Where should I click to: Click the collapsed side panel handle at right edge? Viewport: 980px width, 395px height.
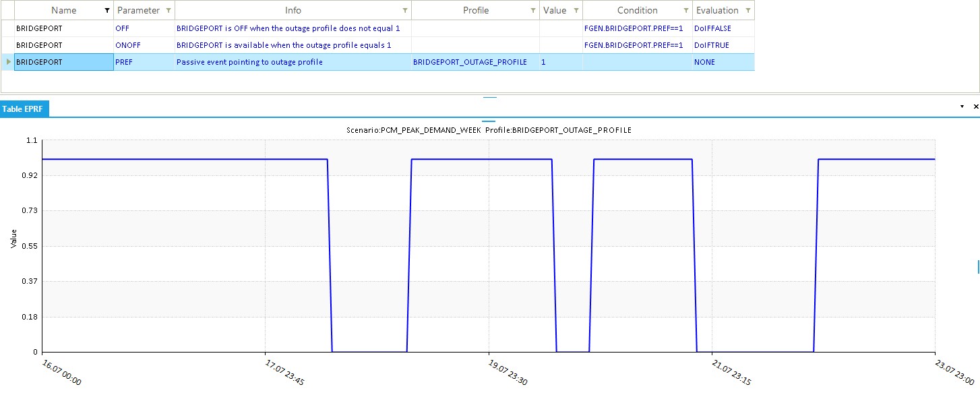point(978,268)
